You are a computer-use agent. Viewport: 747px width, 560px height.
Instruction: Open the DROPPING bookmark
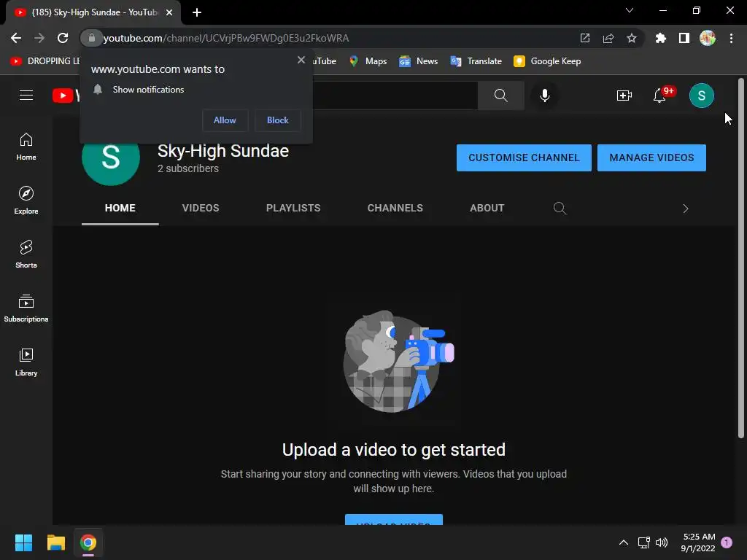[45, 61]
